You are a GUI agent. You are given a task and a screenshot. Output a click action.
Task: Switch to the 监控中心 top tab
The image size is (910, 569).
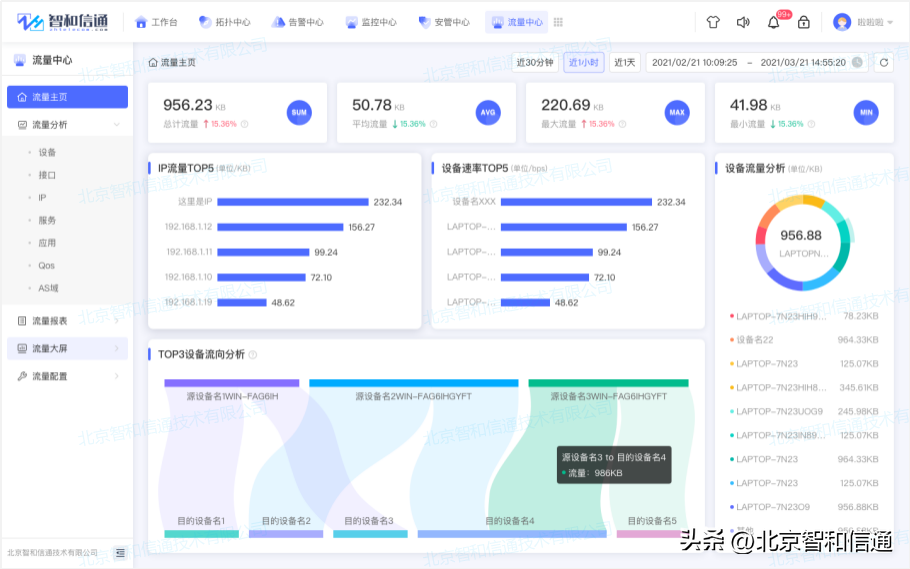pyautogui.click(x=371, y=22)
